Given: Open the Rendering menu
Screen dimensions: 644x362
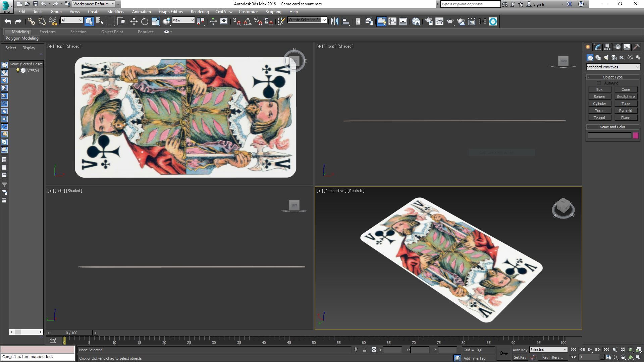Looking at the screenshot, I should (x=200, y=11).
